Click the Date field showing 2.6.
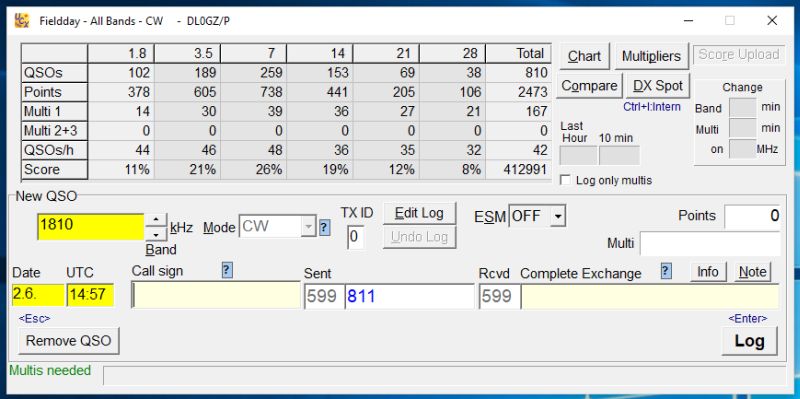This screenshot has width=800, height=399. (x=38, y=295)
